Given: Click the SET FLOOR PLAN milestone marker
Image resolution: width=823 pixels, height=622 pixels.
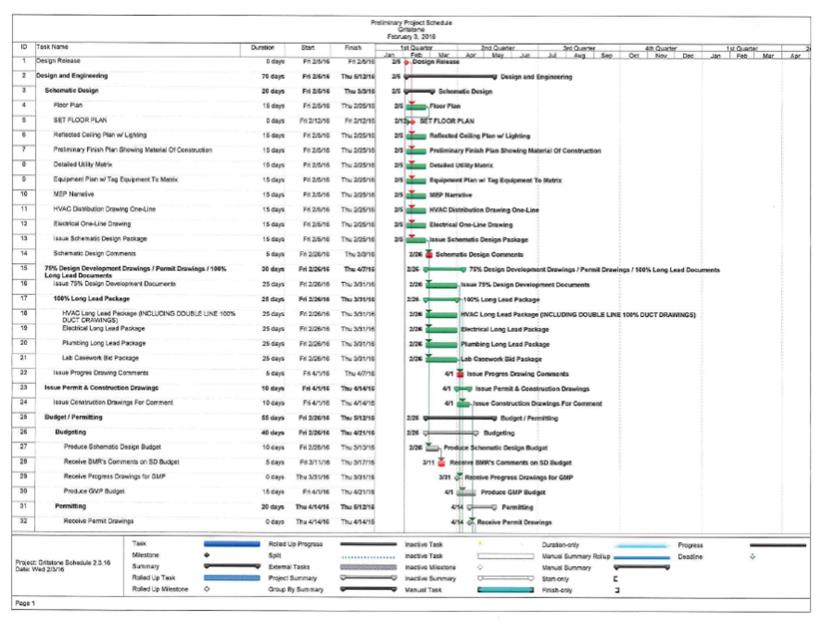Looking at the screenshot, I should (x=411, y=119).
